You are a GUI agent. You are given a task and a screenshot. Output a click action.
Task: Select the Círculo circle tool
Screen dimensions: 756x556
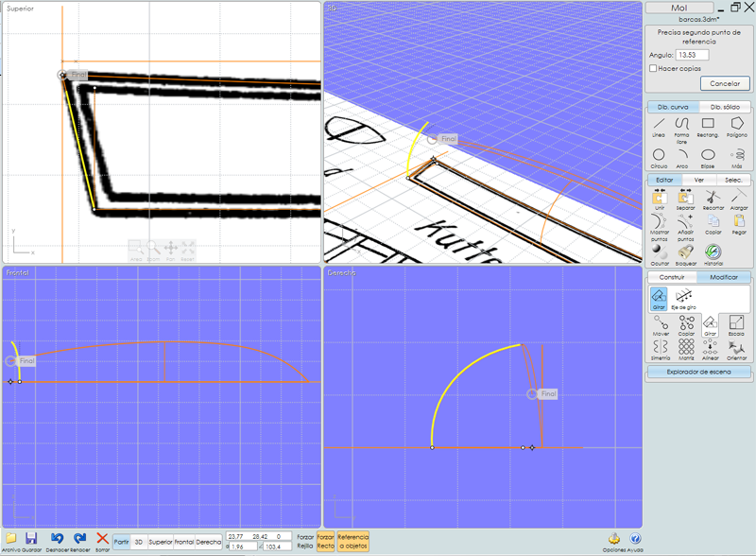pyautogui.click(x=659, y=158)
